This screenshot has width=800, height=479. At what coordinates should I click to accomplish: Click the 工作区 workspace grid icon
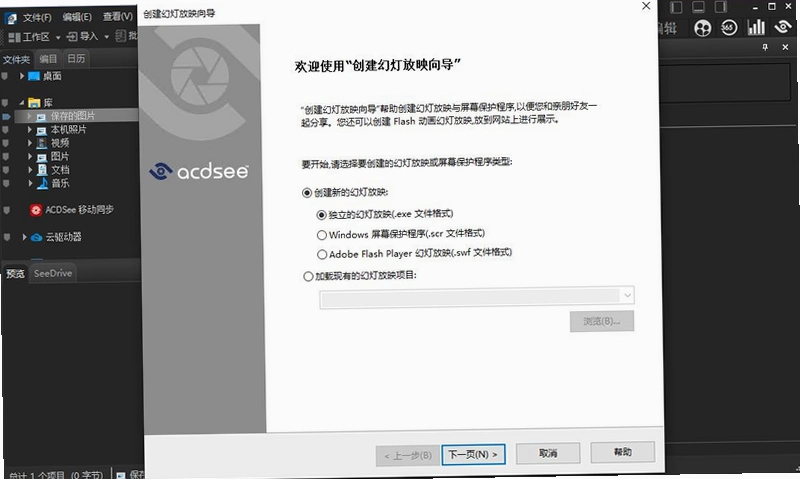point(14,37)
